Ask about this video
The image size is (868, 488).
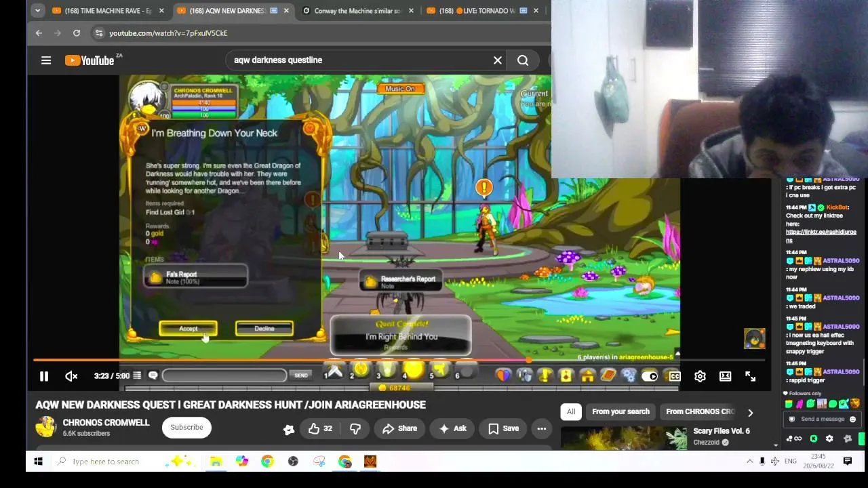point(452,428)
